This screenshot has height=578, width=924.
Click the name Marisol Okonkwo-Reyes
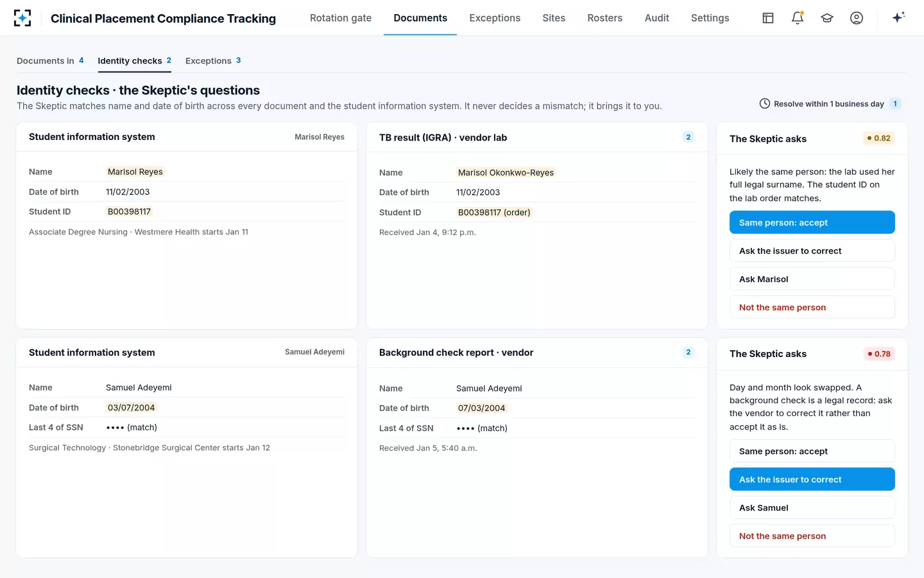pos(506,172)
